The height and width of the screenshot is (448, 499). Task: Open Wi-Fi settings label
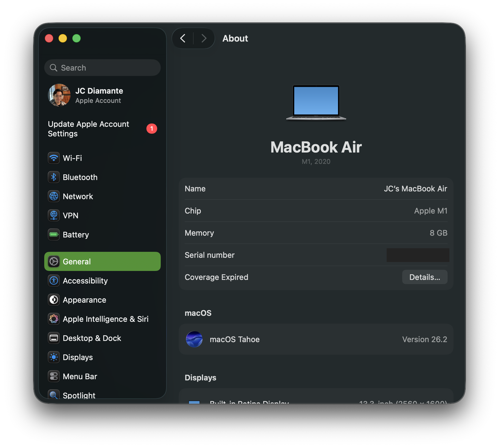click(x=72, y=158)
